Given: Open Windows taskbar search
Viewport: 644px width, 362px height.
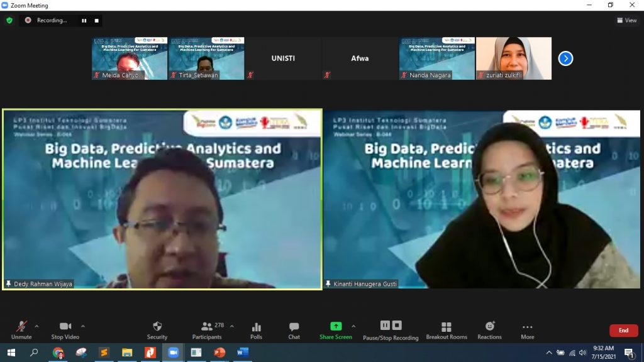Looking at the screenshot, I should coord(34,353).
